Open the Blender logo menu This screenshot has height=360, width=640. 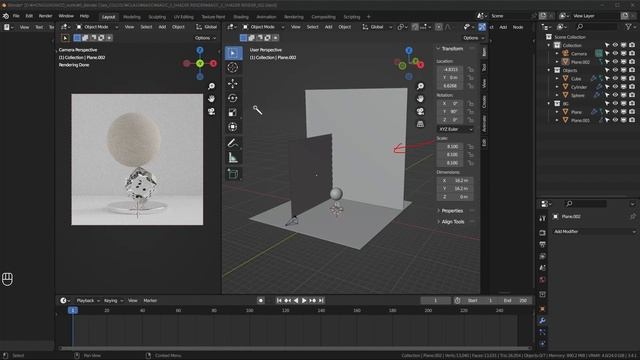(6, 16)
